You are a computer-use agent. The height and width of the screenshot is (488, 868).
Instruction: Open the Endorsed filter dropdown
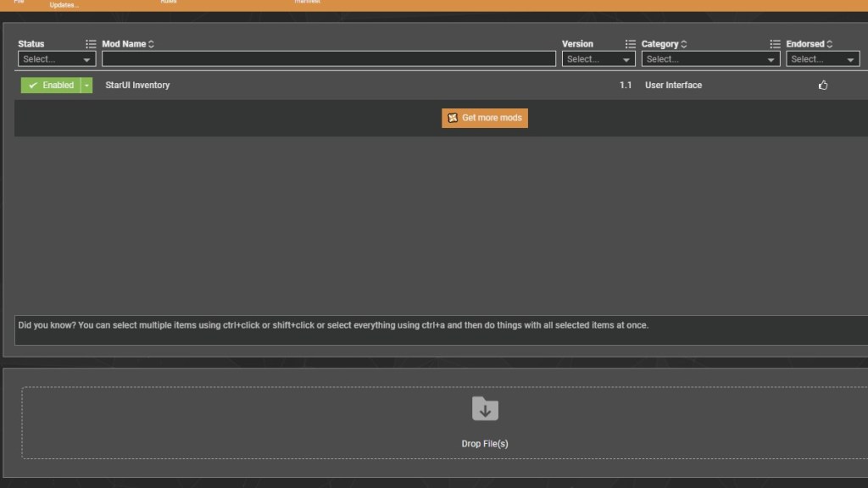tap(822, 59)
